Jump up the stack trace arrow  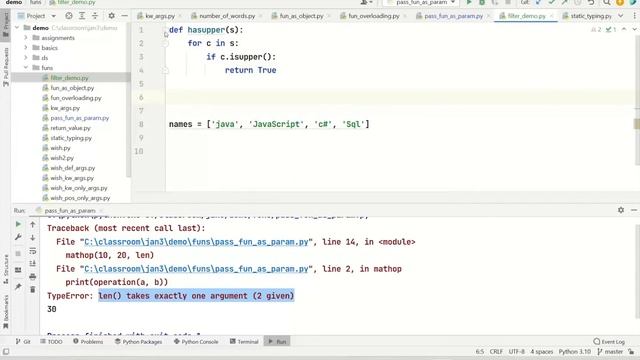[x=33, y=224]
